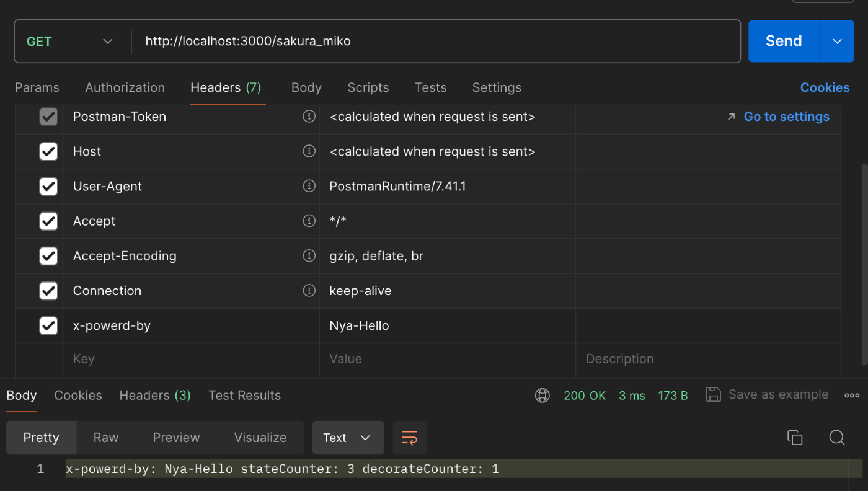Click the globe network icon in response bar
Screen dimensions: 868x491
pos(542,396)
